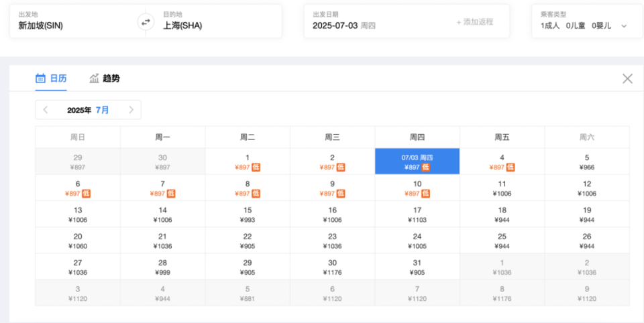Pick July 21 priced ¥1036

[162, 240]
